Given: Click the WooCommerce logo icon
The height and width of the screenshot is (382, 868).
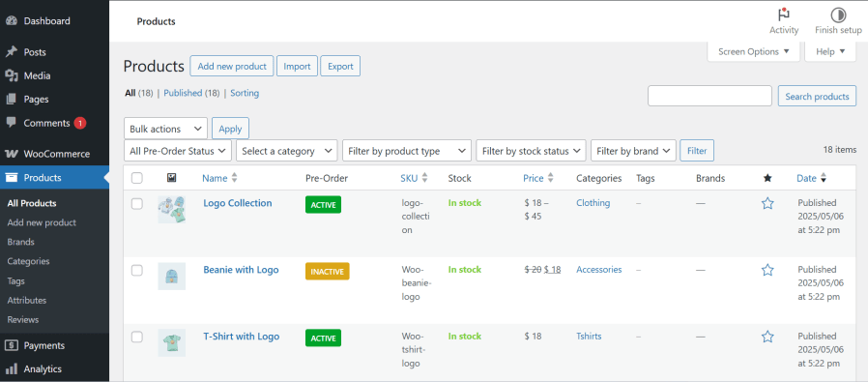Looking at the screenshot, I should [11, 154].
